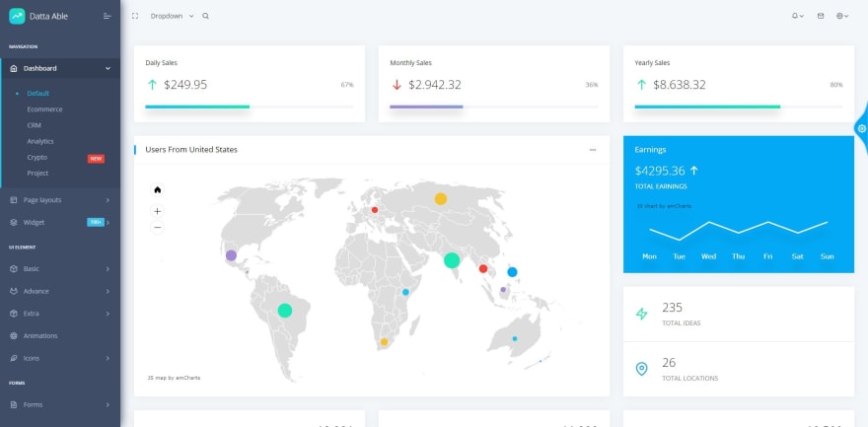Image resolution: width=868 pixels, height=427 pixels.
Task: Click the 100+ badge beside Widget
Action: (x=96, y=222)
